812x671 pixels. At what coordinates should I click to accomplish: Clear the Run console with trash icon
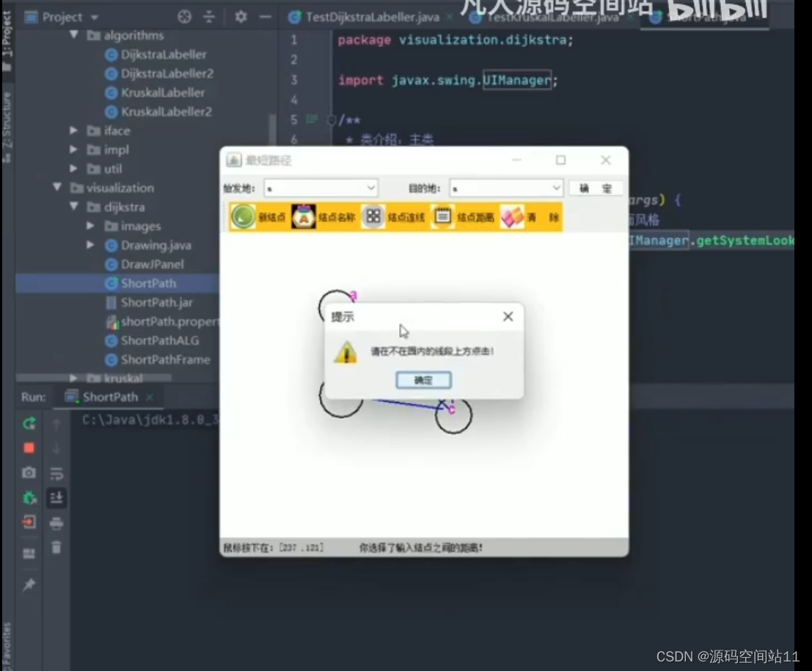click(56, 547)
